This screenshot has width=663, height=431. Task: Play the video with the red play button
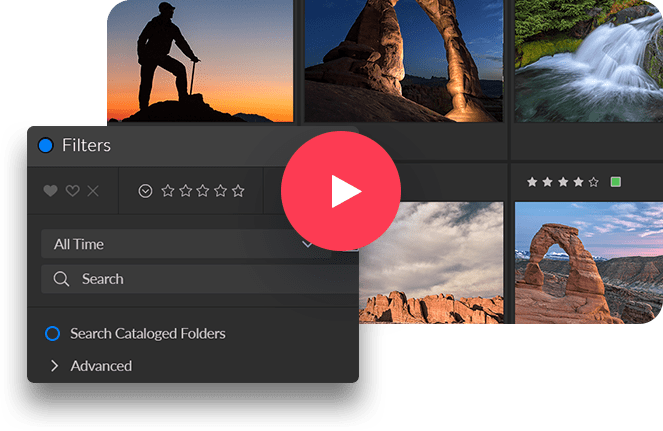[x=341, y=191]
